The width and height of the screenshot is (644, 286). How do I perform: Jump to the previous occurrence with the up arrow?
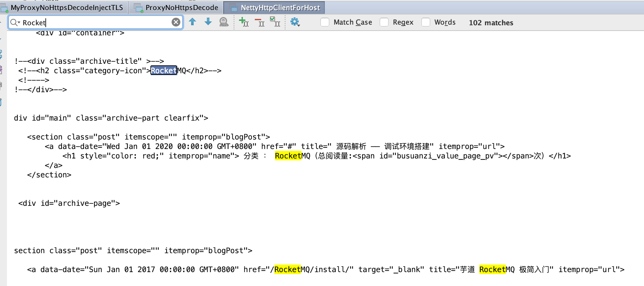click(x=192, y=22)
